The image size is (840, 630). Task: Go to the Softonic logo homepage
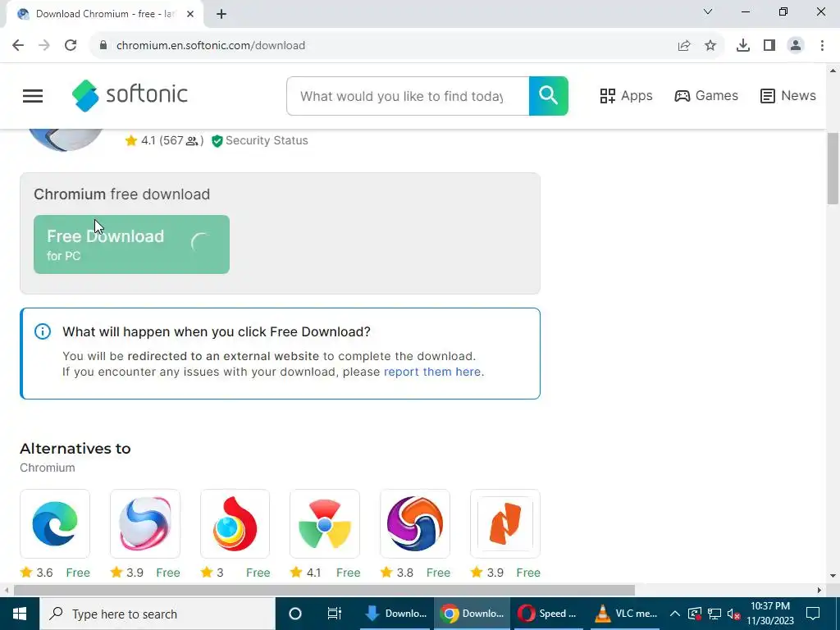pyautogui.click(x=130, y=95)
